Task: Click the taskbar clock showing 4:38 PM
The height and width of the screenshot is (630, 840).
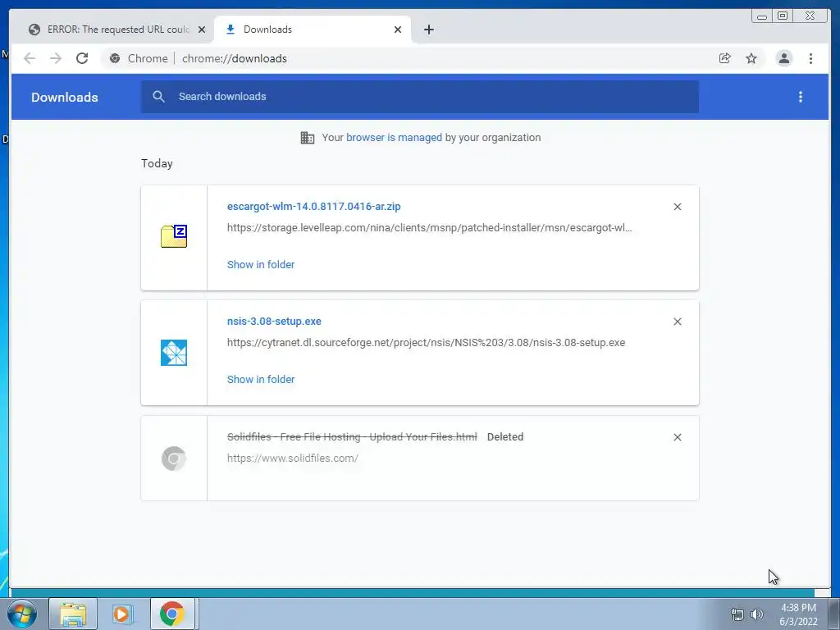Action: click(798, 614)
